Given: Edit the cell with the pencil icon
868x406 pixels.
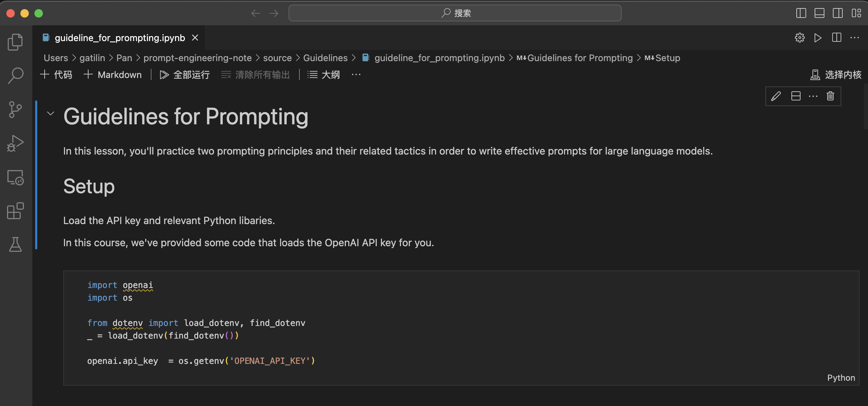Looking at the screenshot, I should (776, 96).
